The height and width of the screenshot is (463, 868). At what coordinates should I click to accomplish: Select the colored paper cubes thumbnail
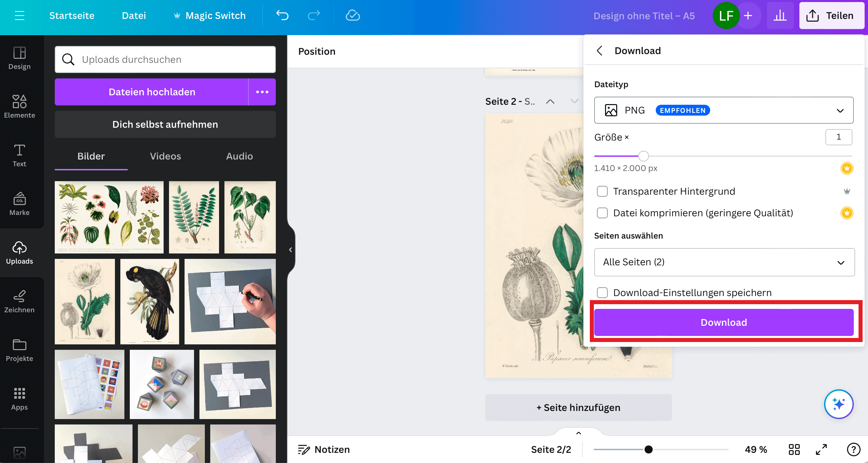162,384
